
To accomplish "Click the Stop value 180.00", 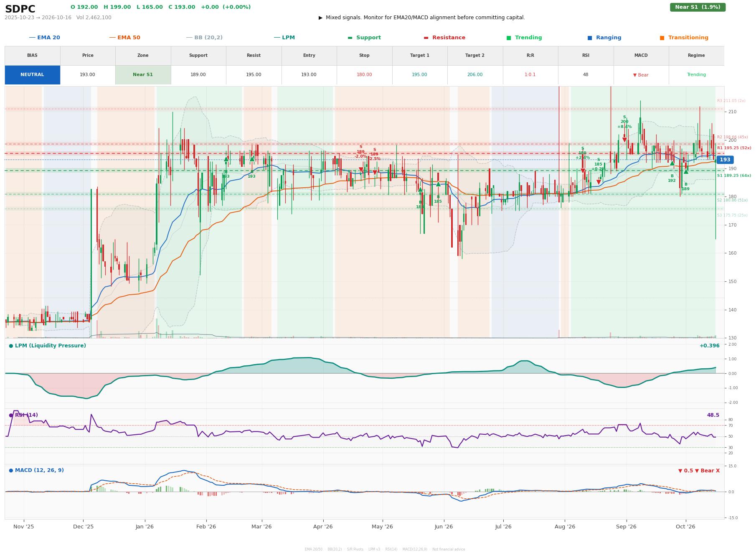I will [364, 75].
